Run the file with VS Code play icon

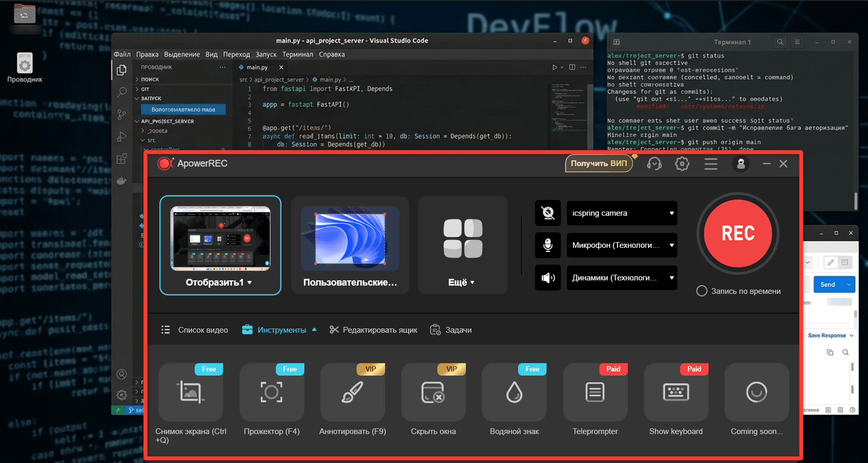tap(555, 67)
